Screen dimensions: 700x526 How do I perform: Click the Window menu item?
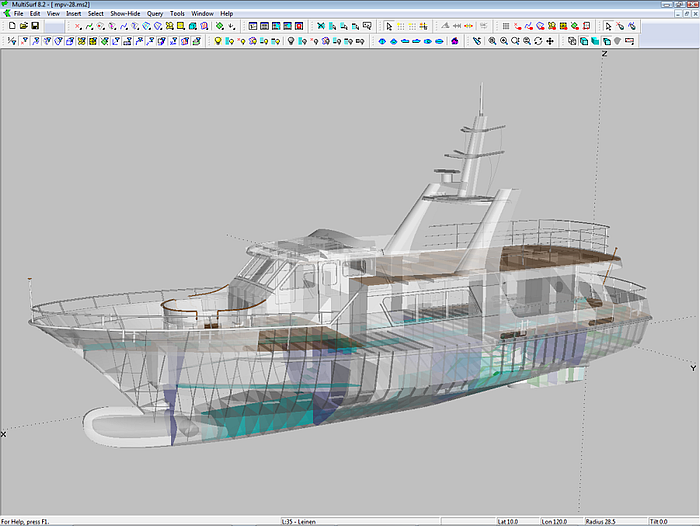202,13
